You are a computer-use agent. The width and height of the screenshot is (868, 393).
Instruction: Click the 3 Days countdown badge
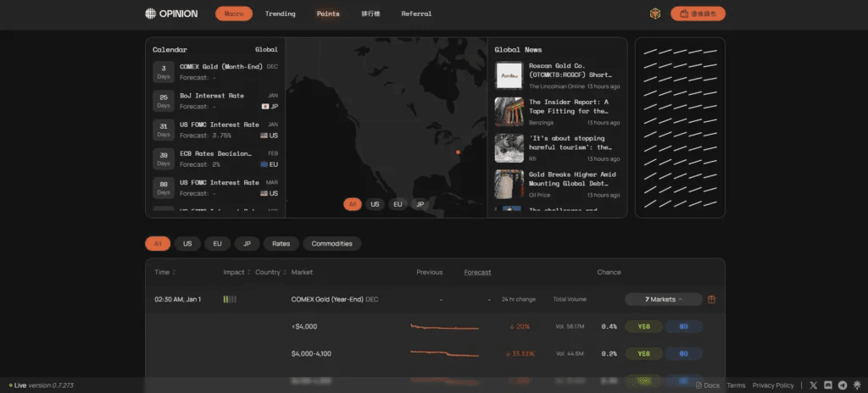point(164,72)
